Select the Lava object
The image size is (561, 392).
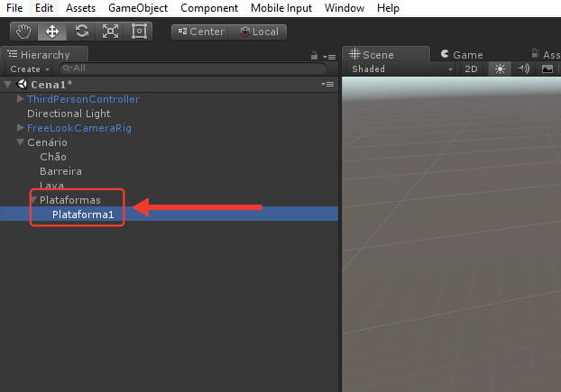[52, 186]
